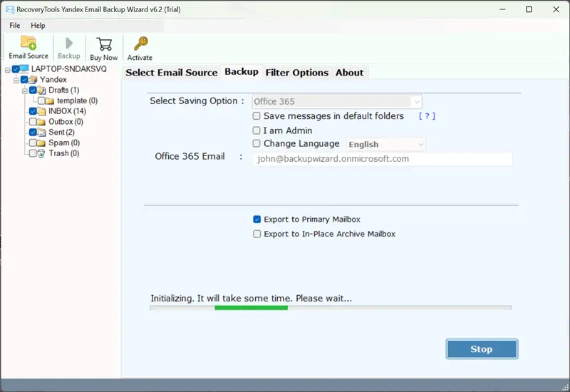Tick the I am Admin checkbox
The height and width of the screenshot is (392, 570).
click(256, 130)
